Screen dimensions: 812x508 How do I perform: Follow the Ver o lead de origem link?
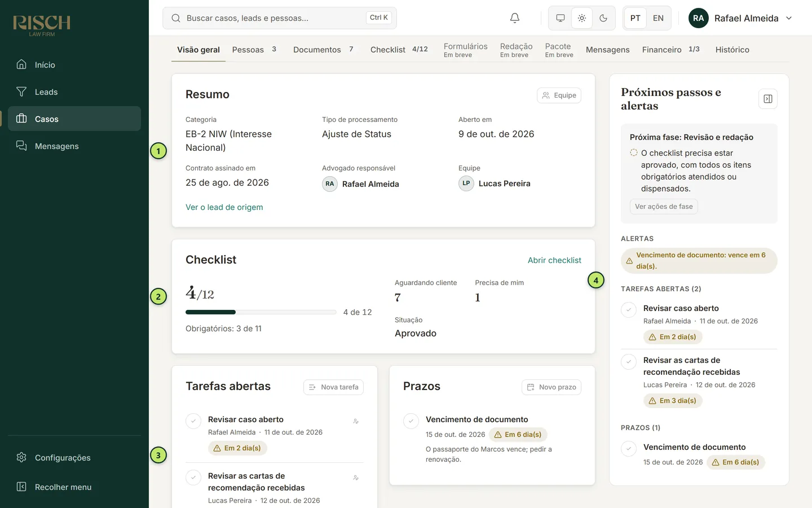pos(224,207)
